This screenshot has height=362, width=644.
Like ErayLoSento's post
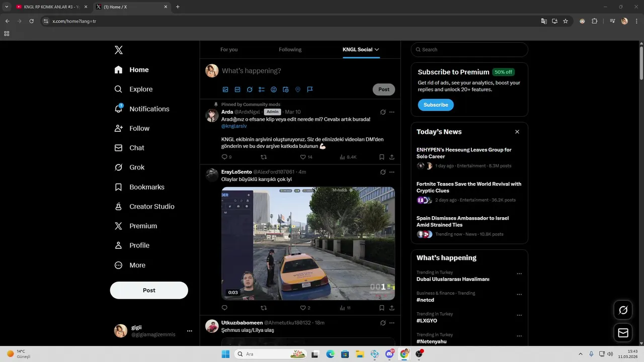pyautogui.click(x=303, y=308)
